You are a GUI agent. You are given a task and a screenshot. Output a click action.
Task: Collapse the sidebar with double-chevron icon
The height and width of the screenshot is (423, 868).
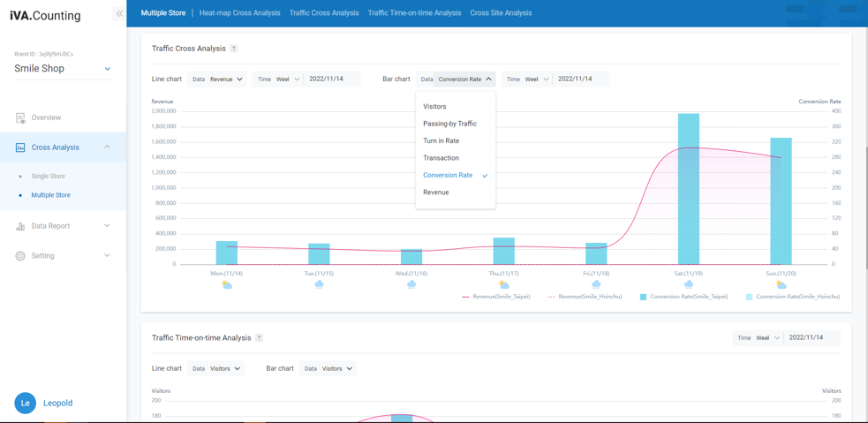119,13
